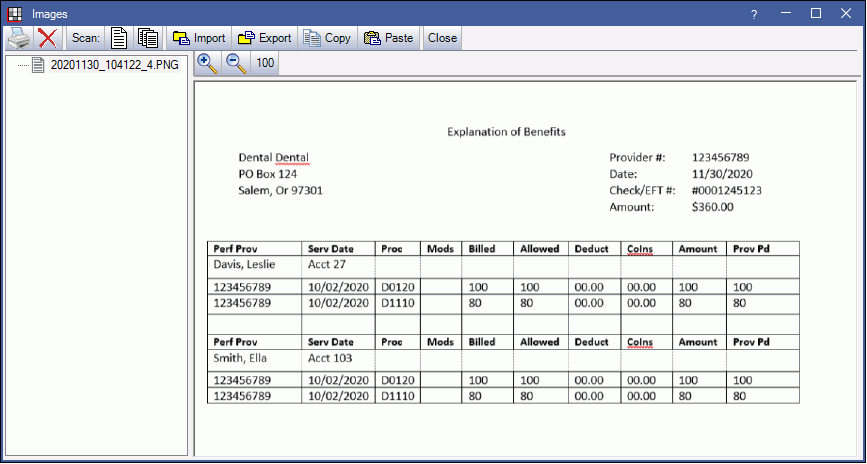
Task: Click the Dental Dental payer name
Action: click(274, 158)
